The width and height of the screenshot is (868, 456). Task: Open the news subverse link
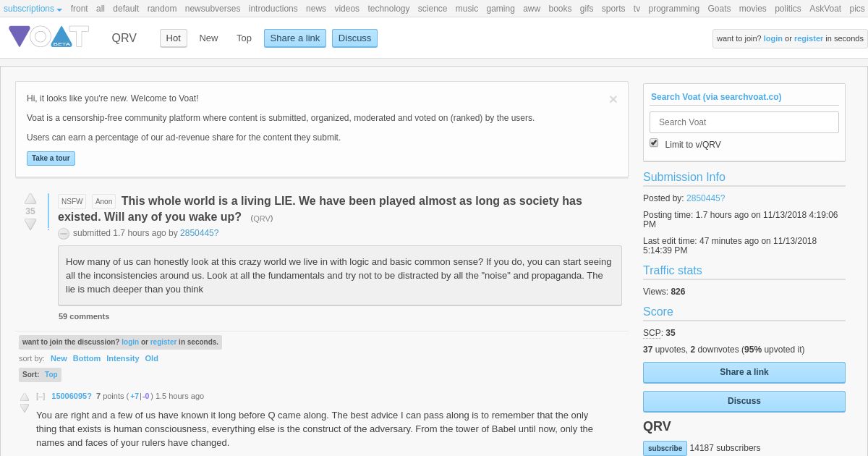(x=316, y=9)
